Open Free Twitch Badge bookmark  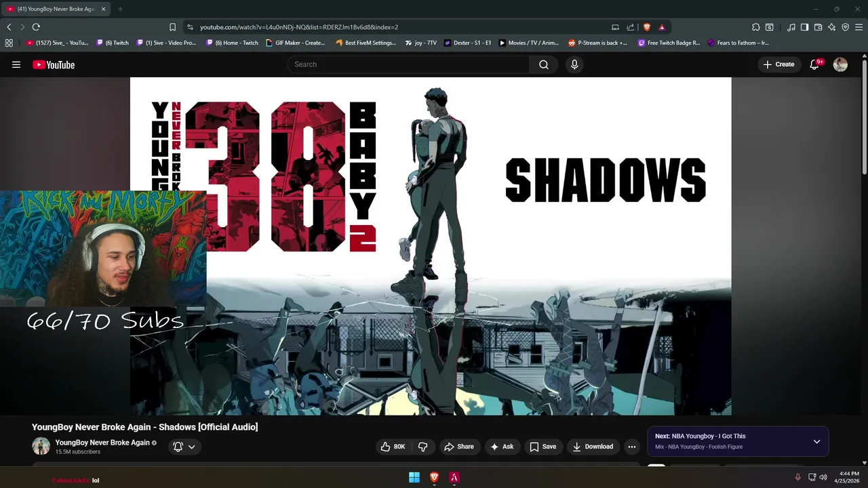[x=669, y=43]
